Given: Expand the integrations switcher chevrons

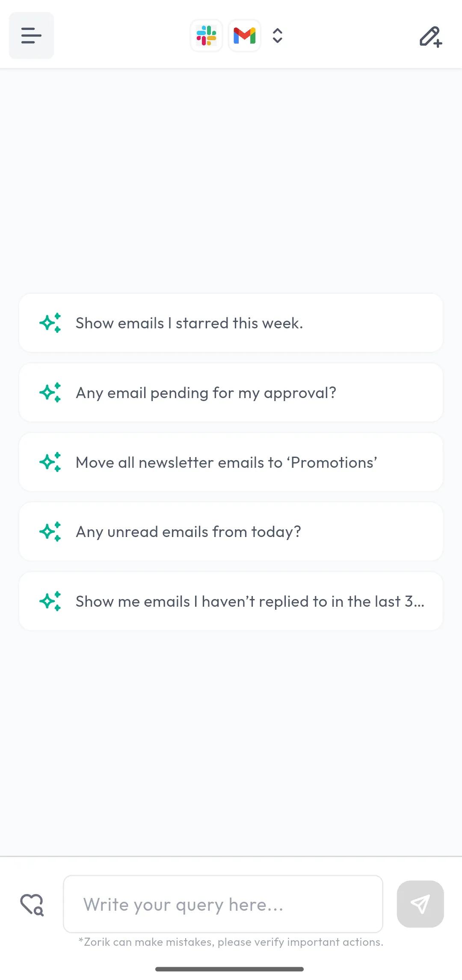Looking at the screenshot, I should [278, 35].
